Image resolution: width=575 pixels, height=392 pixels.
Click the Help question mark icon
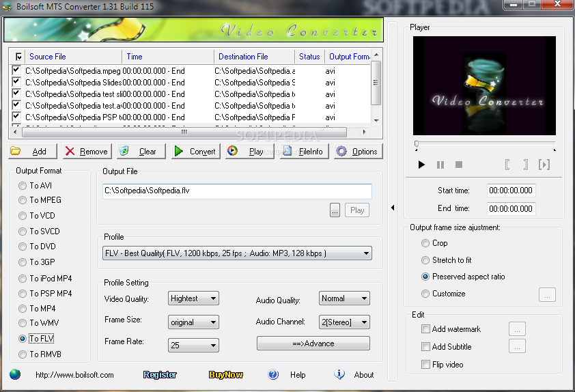[x=273, y=374]
